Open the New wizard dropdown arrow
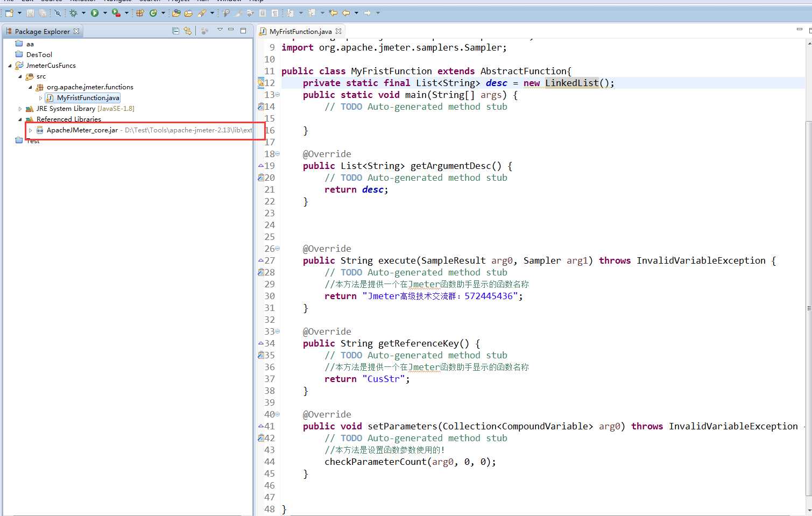This screenshot has width=812, height=516. pos(19,13)
